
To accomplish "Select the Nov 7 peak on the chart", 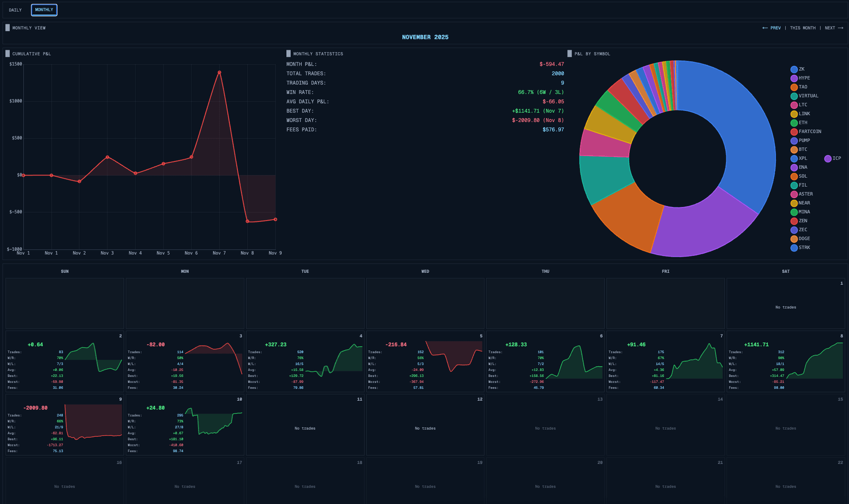I will point(219,73).
